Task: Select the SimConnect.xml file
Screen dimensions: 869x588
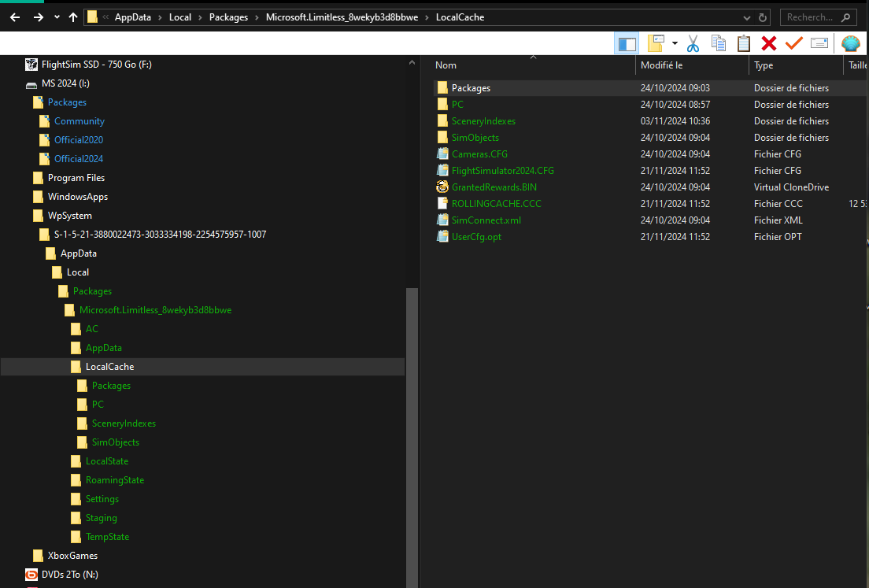Action: 486,220
